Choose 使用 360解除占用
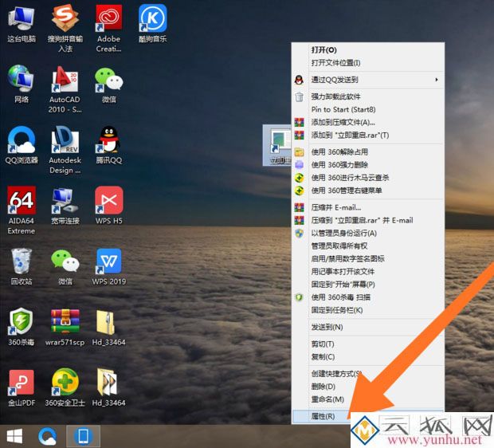 tap(368, 152)
